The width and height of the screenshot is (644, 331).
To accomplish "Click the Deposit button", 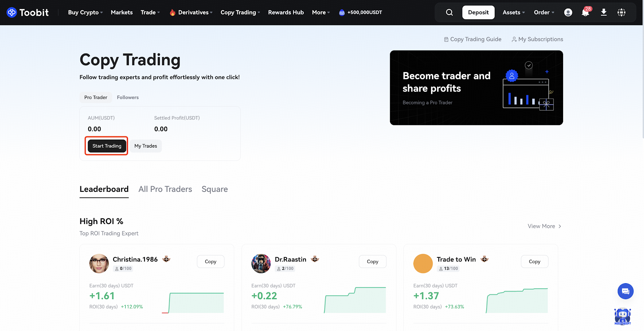I will point(478,12).
